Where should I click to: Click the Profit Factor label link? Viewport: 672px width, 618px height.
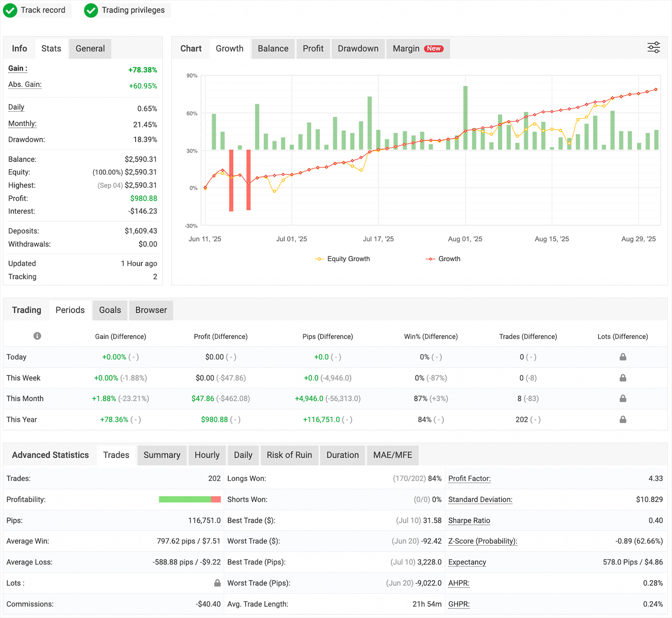[x=469, y=479]
